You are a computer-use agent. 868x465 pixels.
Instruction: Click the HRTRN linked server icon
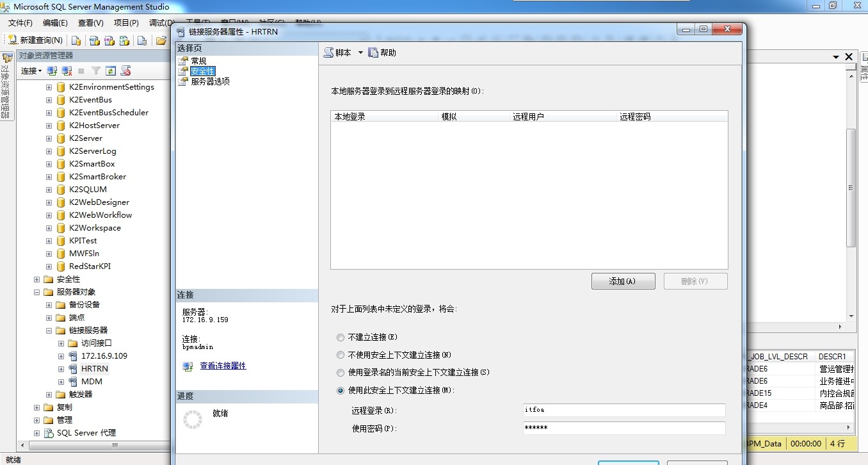tap(73, 368)
